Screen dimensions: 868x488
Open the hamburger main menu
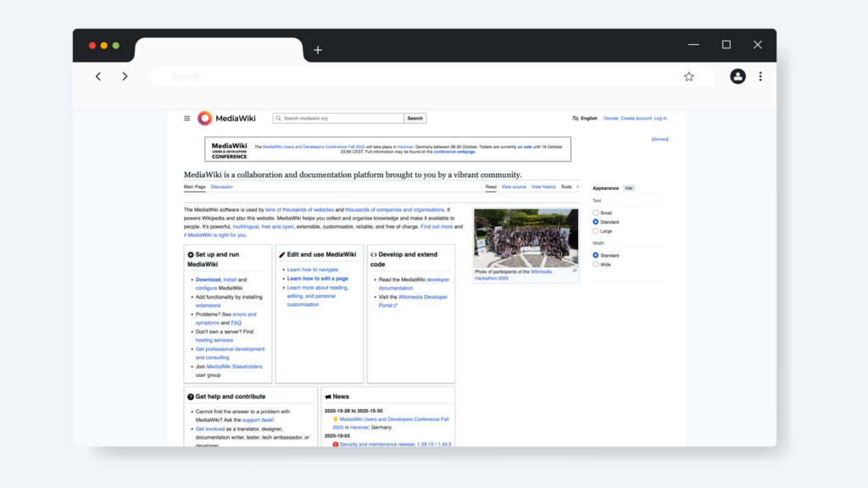[187, 119]
